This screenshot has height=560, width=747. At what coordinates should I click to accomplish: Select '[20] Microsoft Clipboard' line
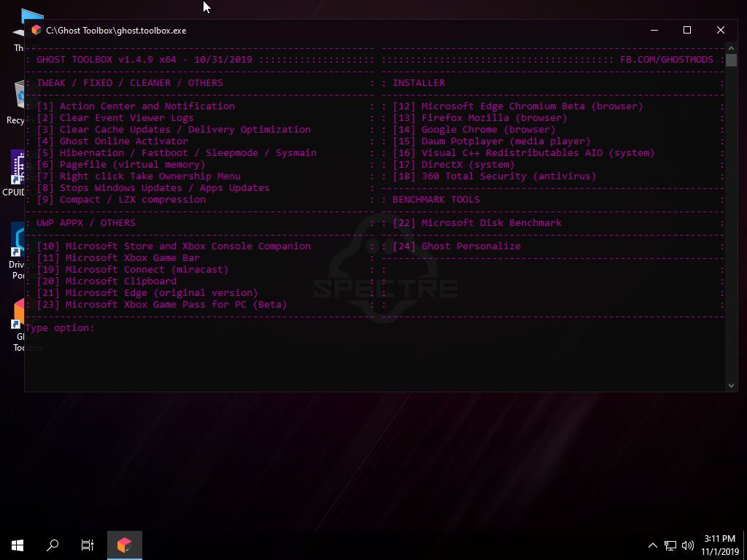pos(107,281)
